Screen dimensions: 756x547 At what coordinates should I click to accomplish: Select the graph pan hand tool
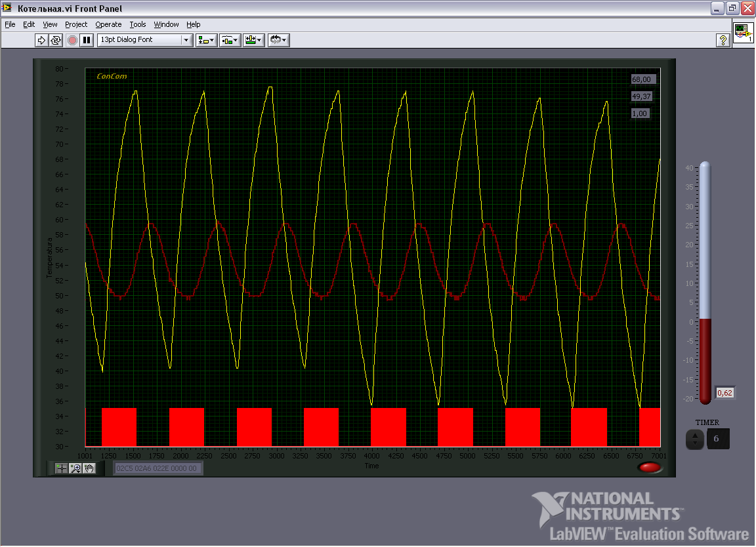[x=89, y=468]
